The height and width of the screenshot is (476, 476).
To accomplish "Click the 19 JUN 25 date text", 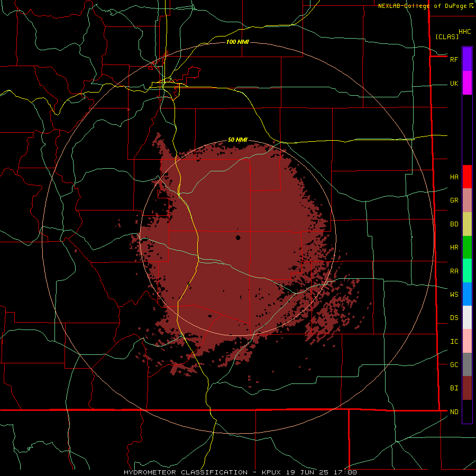I will (307, 472).
